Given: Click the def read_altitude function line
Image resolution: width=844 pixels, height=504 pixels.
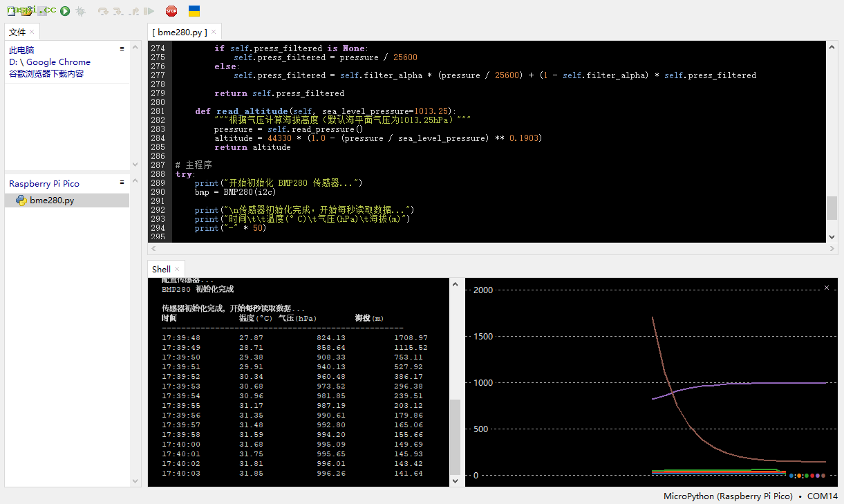Looking at the screenshot, I should pyautogui.click(x=326, y=111).
